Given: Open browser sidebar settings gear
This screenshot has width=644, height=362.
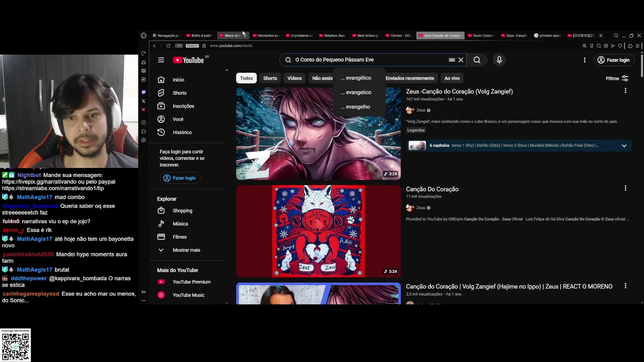Looking at the screenshot, I should (x=143, y=140).
